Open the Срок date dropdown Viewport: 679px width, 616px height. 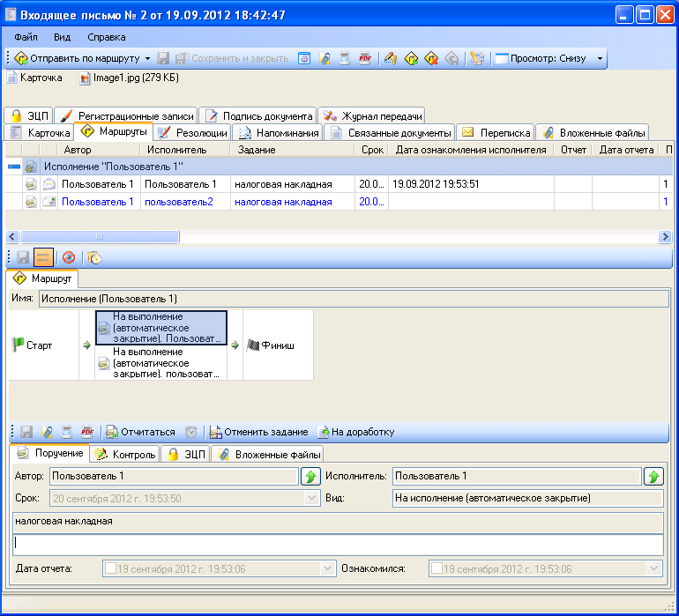pos(311,498)
